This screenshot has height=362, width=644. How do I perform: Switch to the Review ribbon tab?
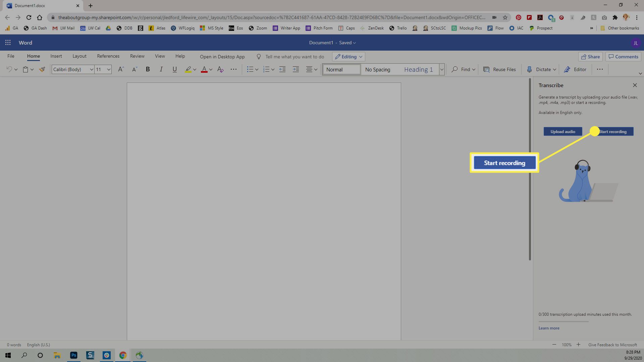point(137,56)
